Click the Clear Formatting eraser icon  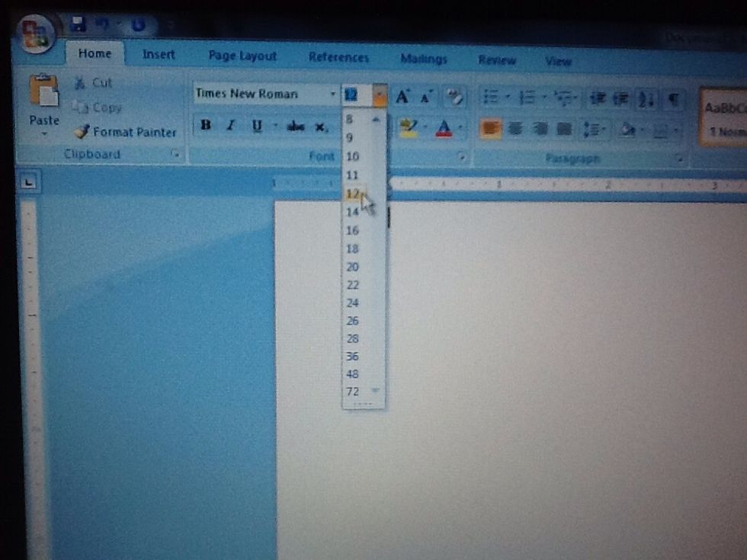454,97
